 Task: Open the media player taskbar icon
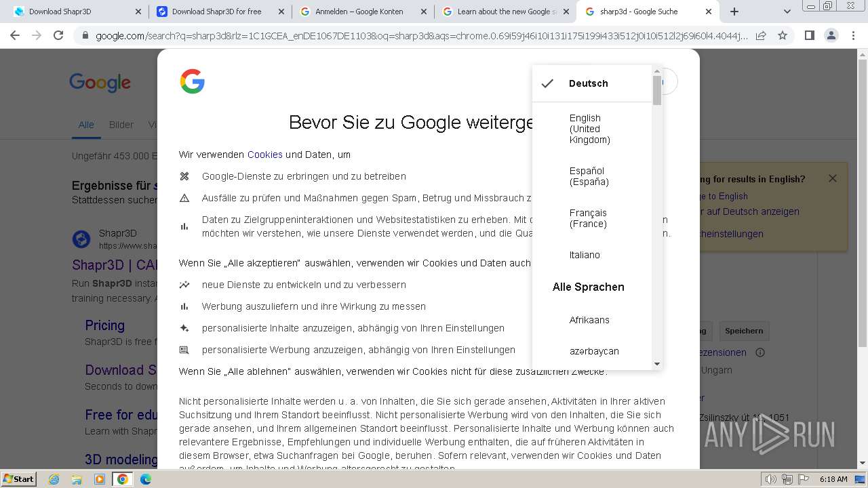point(100,479)
